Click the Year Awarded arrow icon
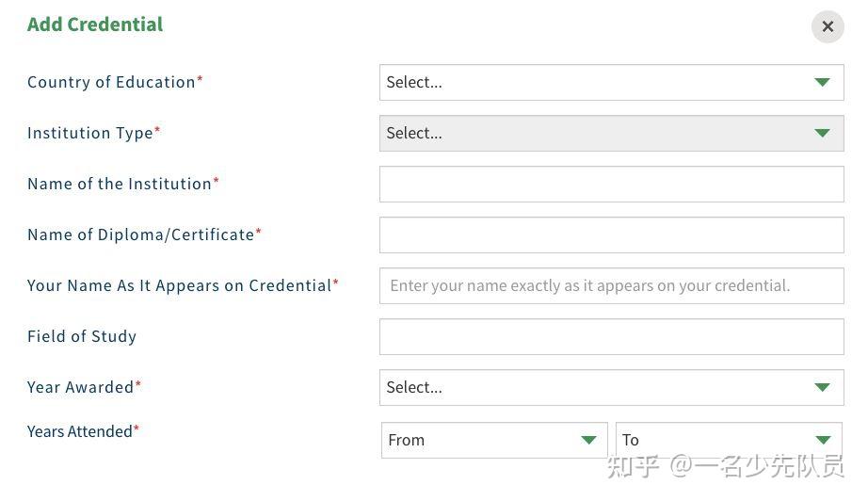The width and height of the screenshot is (868, 501). 822,388
